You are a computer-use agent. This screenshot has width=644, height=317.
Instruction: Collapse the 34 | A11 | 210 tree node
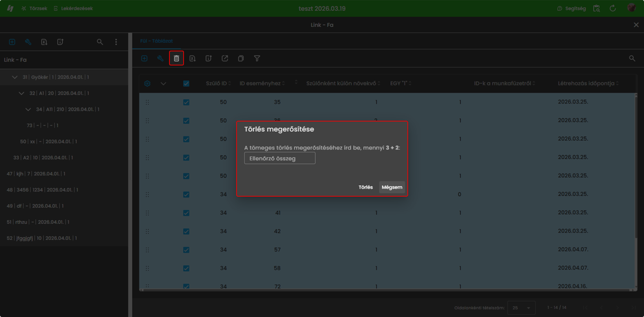[x=28, y=109]
